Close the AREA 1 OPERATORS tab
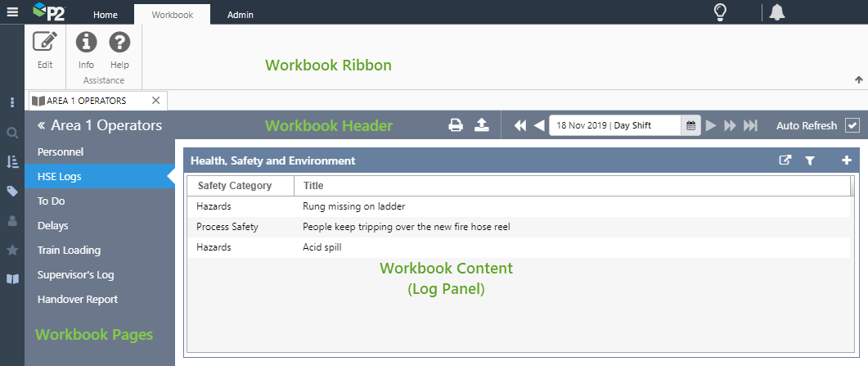This screenshot has width=868, height=366. [155, 100]
